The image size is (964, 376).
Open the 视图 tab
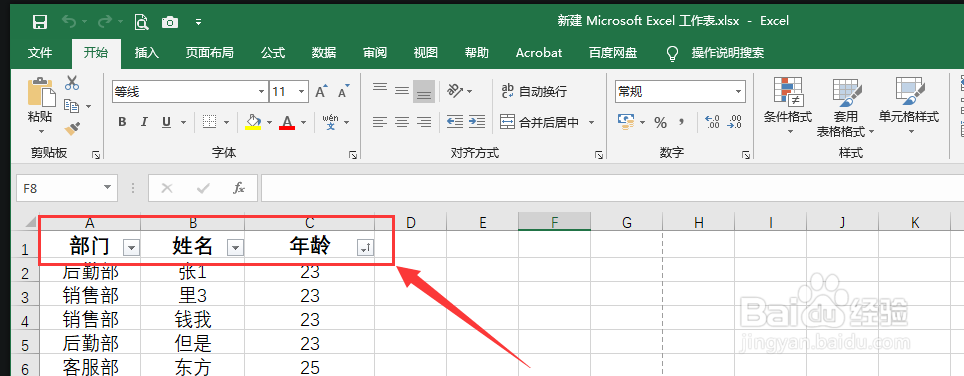click(x=425, y=53)
